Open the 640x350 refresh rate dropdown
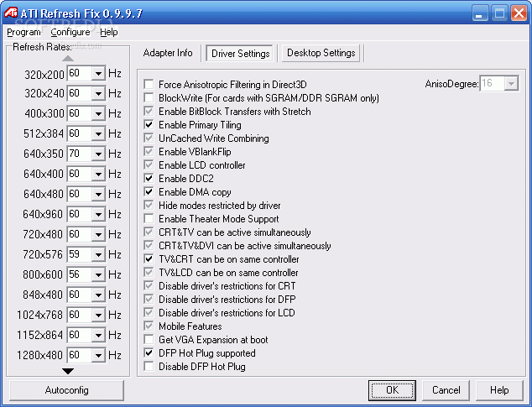The image size is (532, 407). coord(98,154)
